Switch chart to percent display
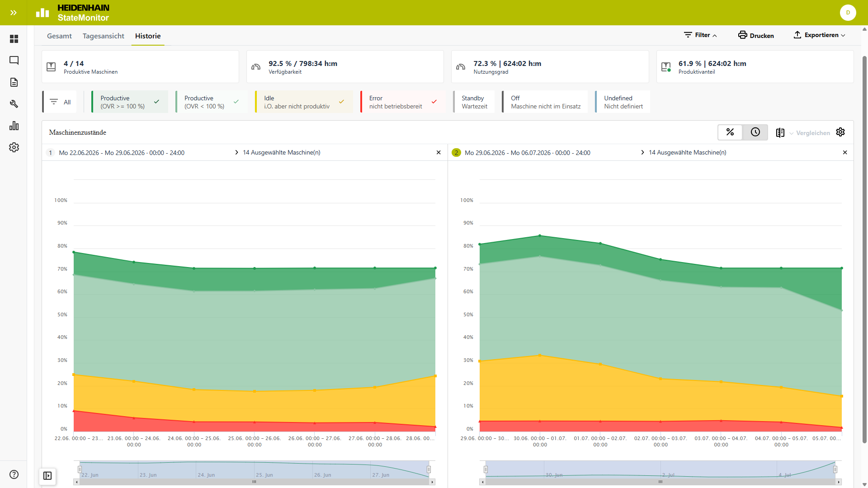The image size is (868, 488). coord(730,132)
